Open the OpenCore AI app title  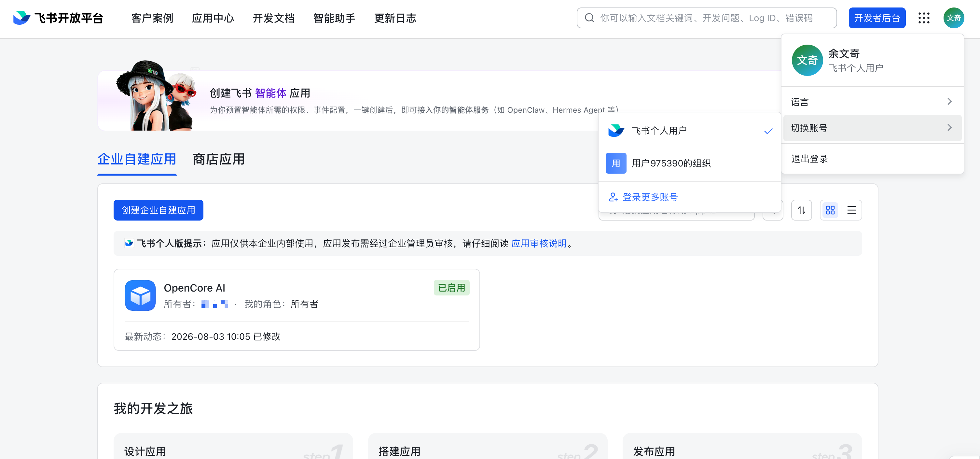coord(194,288)
